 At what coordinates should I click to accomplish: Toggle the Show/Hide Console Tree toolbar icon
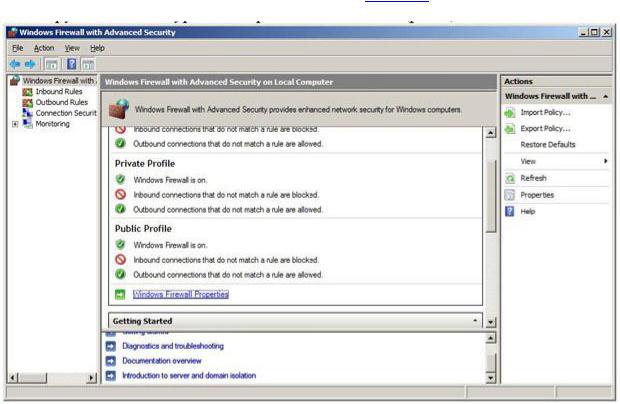(51, 64)
